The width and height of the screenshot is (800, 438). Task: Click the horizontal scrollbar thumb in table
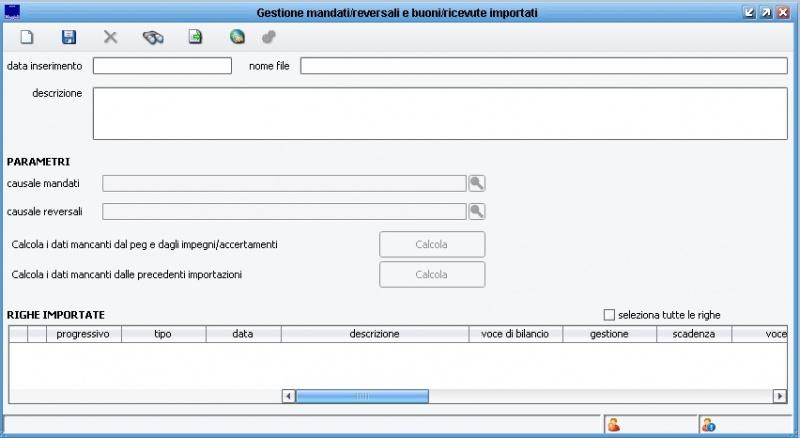point(362,396)
